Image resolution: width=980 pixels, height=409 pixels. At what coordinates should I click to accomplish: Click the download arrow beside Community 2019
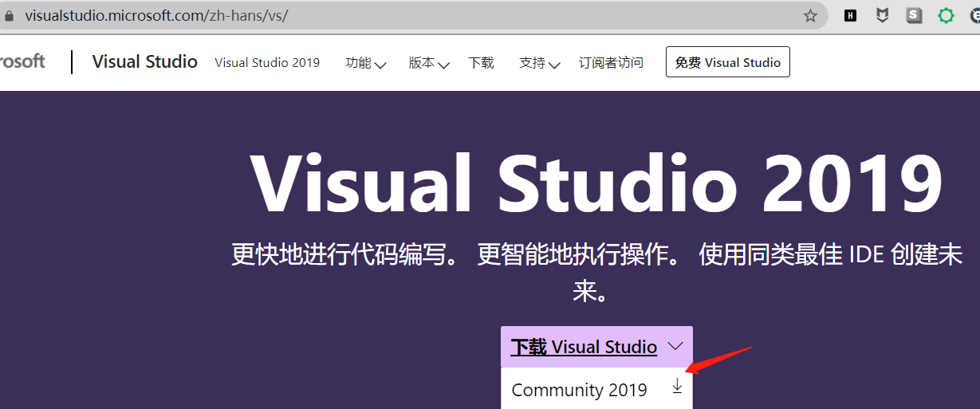[677, 386]
